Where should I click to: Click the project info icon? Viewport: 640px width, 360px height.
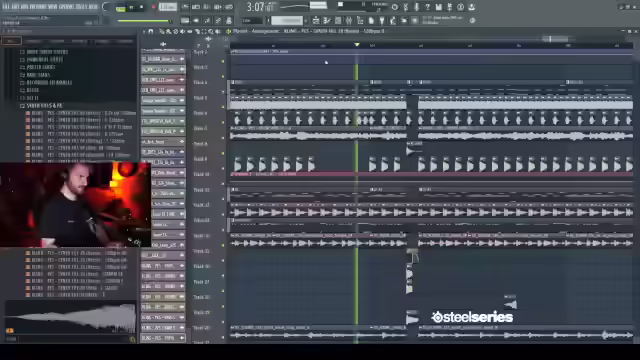[x=460, y=7]
